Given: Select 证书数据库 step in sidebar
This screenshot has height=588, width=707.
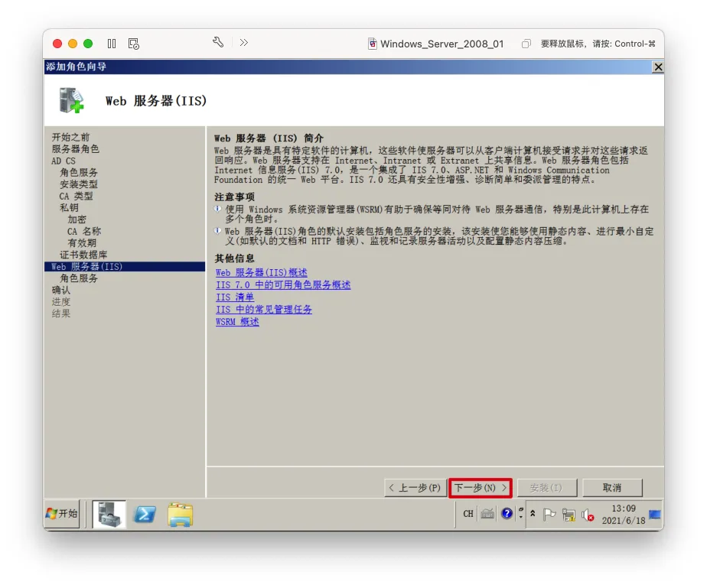Looking at the screenshot, I should [x=83, y=255].
